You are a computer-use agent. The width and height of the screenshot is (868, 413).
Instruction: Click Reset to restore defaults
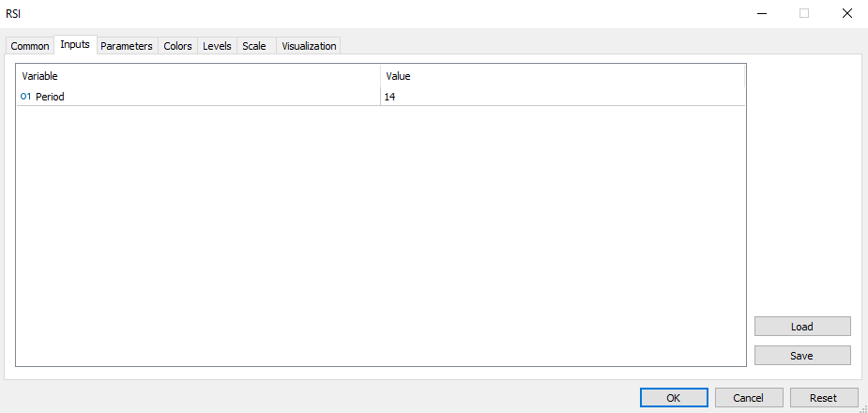pyautogui.click(x=824, y=397)
